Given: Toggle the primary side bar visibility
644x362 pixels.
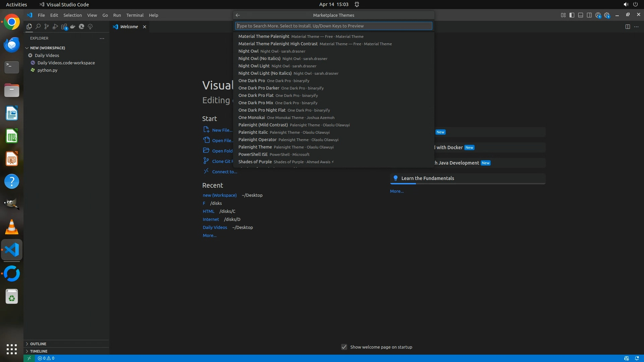Looking at the screenshot, I should 572,15.
